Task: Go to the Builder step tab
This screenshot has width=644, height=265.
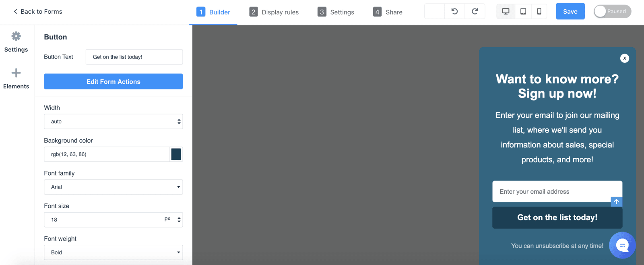Action: pos(213,12)
